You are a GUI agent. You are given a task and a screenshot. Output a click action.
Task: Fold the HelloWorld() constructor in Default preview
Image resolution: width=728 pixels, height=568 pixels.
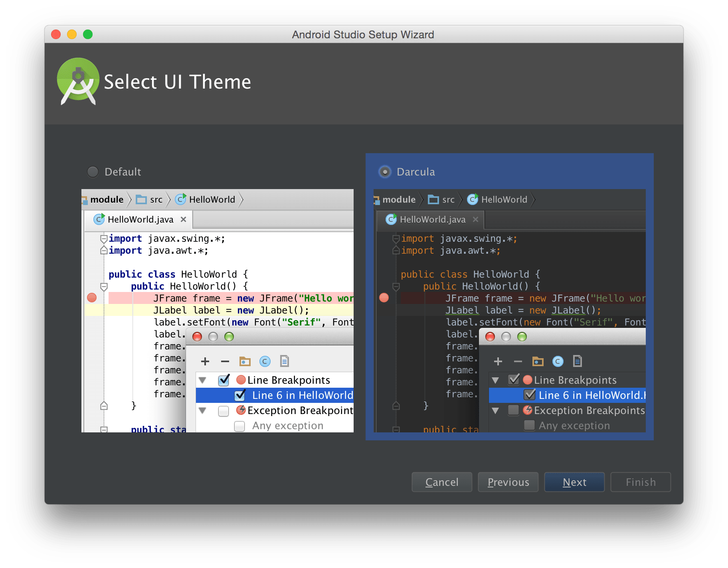tap(104, 287)
